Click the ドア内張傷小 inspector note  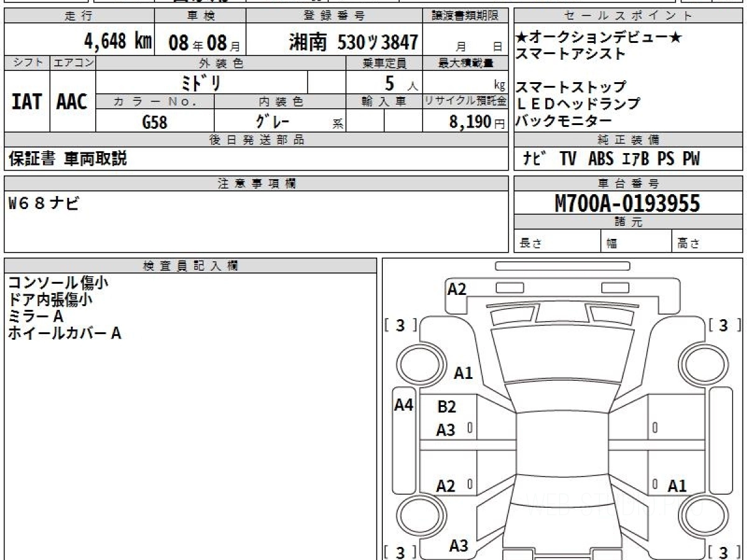pyautogui.click(x=50, y=300)
